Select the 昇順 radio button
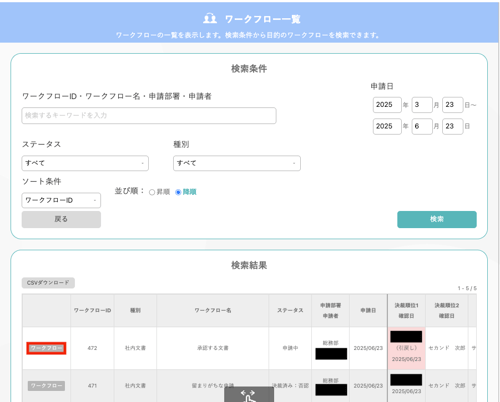This screenshot has height=402, width=500. pos(152,192)
